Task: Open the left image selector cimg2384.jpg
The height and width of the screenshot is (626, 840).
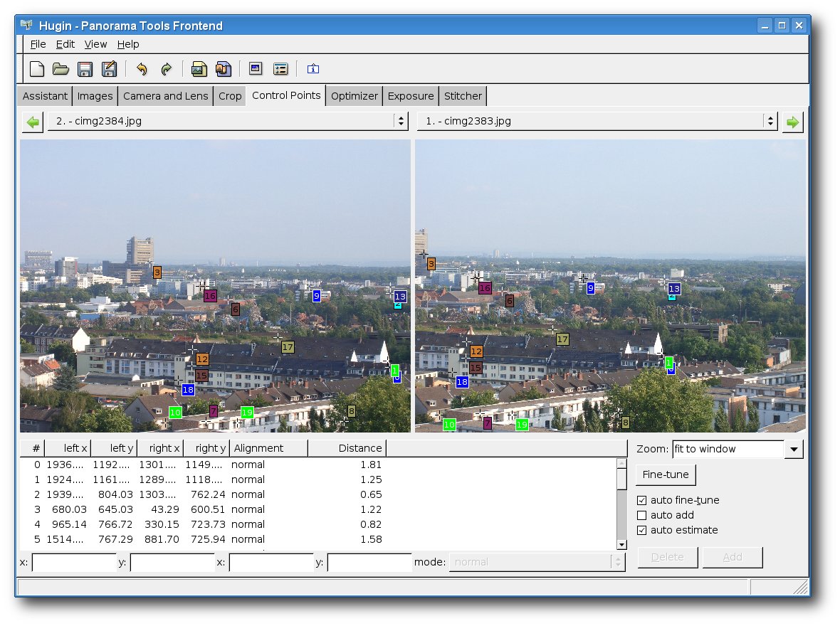Action: point(229,121)
